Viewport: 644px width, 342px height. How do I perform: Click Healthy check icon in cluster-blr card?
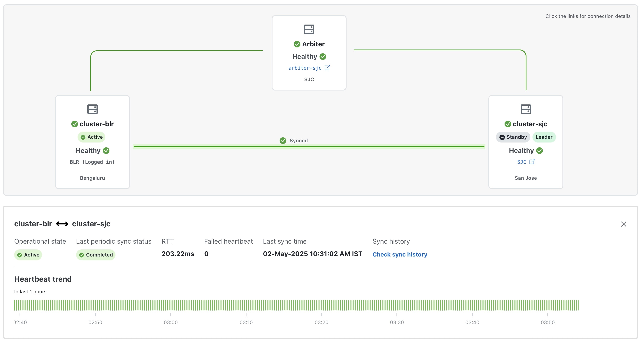click(106, 150)
